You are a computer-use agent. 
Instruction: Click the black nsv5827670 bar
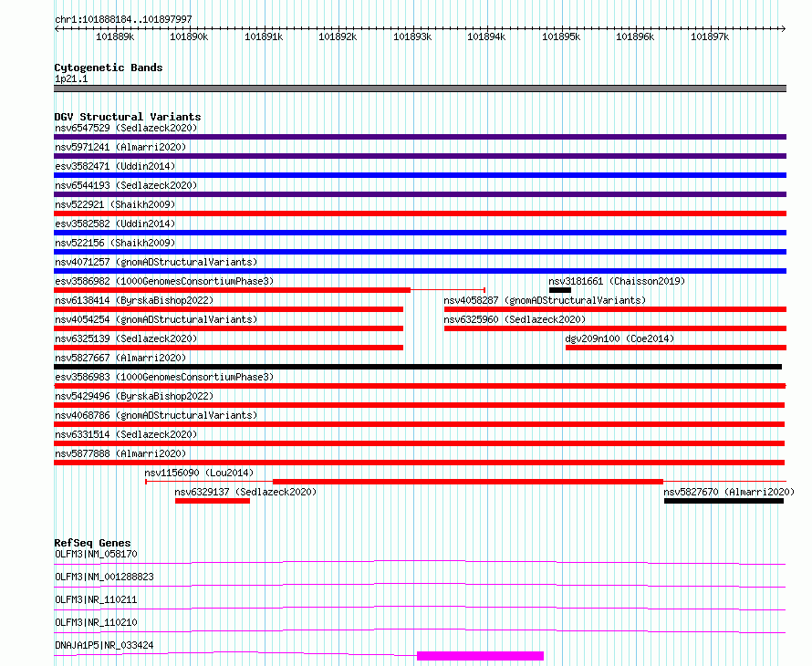(x=724, y=501)
